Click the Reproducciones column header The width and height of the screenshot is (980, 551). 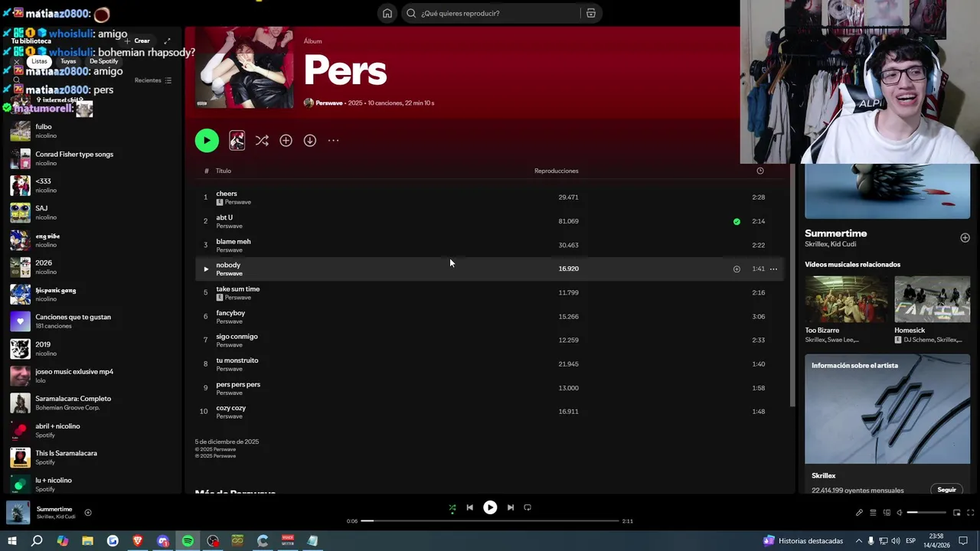click(556, 171)
